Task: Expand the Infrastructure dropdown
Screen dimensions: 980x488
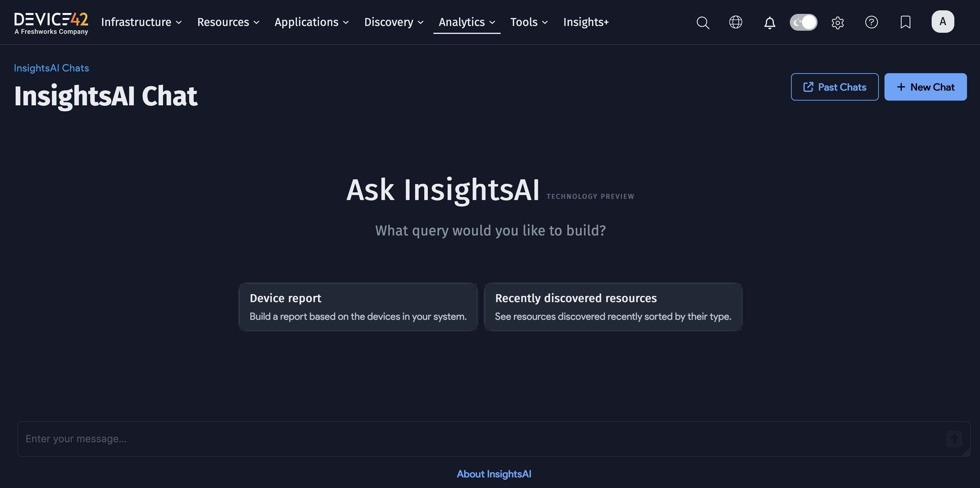Action: 141,22
